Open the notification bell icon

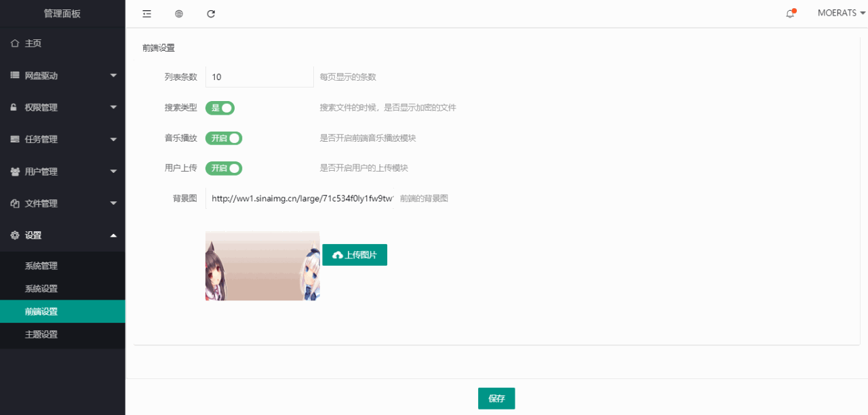pyautogui.click(x=791, y=13)
